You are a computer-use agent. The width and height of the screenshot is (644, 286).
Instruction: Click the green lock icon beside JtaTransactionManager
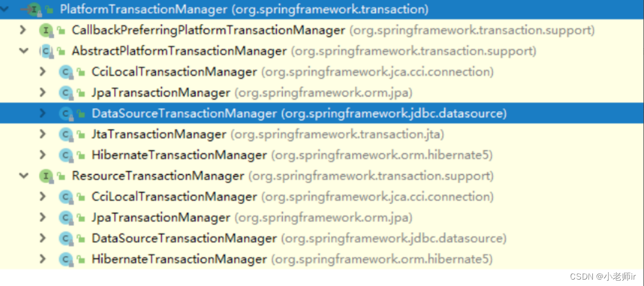pos(81,135)
